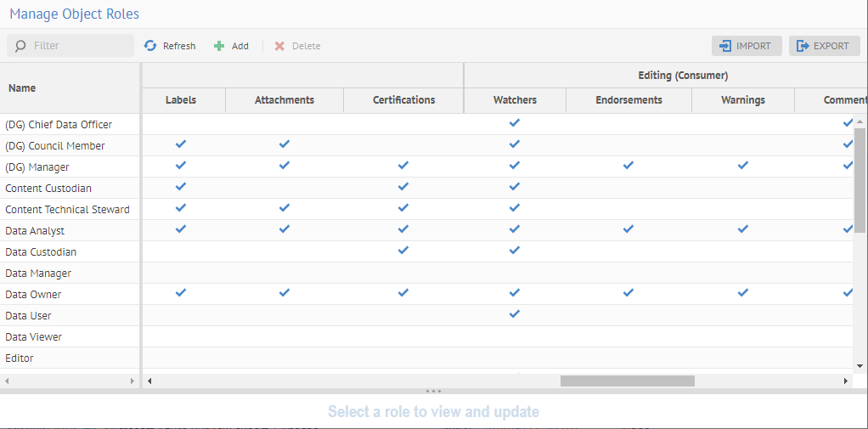Toggle Watchers checkmark for Data User
Viewport: 868px width, 429px height.
click(x=514, y=314)
